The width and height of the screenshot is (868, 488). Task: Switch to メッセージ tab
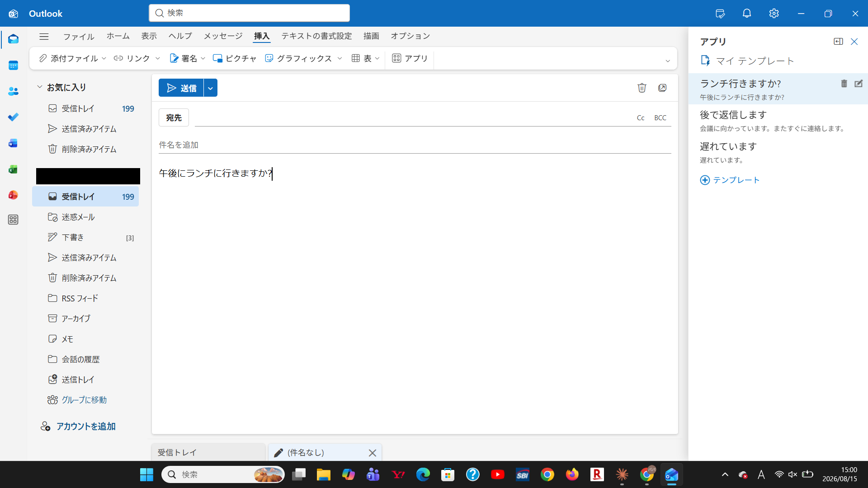point(223,36)
